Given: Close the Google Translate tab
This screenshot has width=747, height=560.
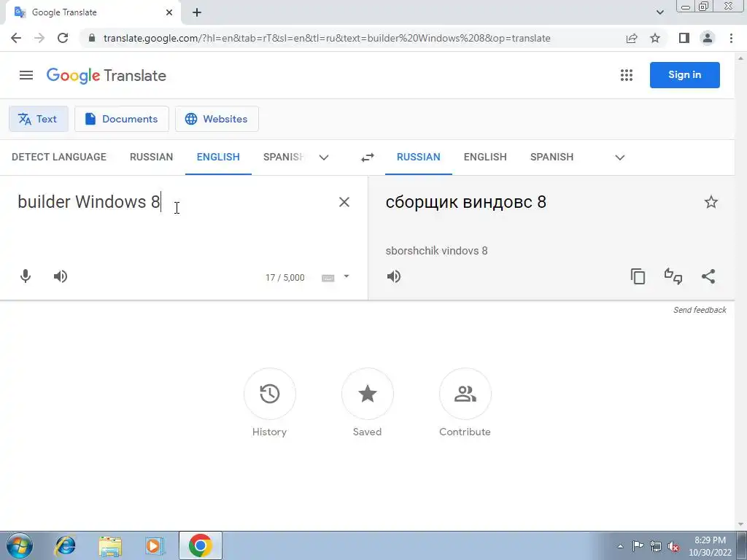Looking at the screenshot, I should (169, 12).
